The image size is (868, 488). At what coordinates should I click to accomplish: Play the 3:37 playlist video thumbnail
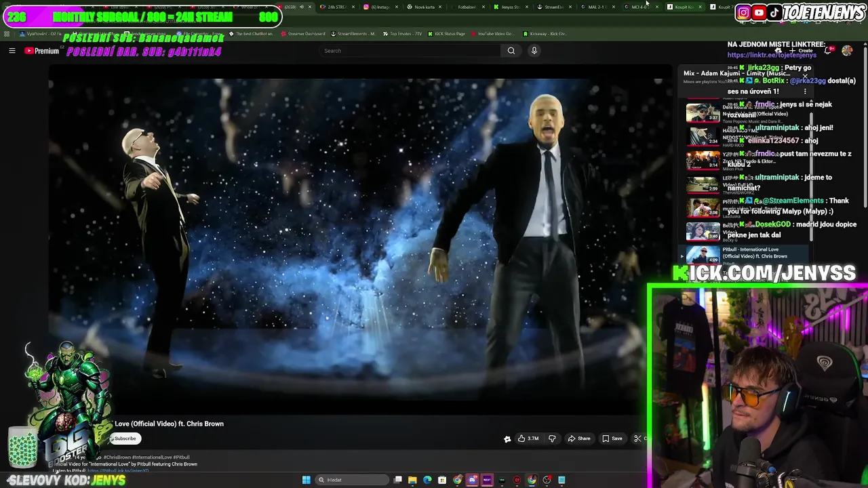(703, 113)
